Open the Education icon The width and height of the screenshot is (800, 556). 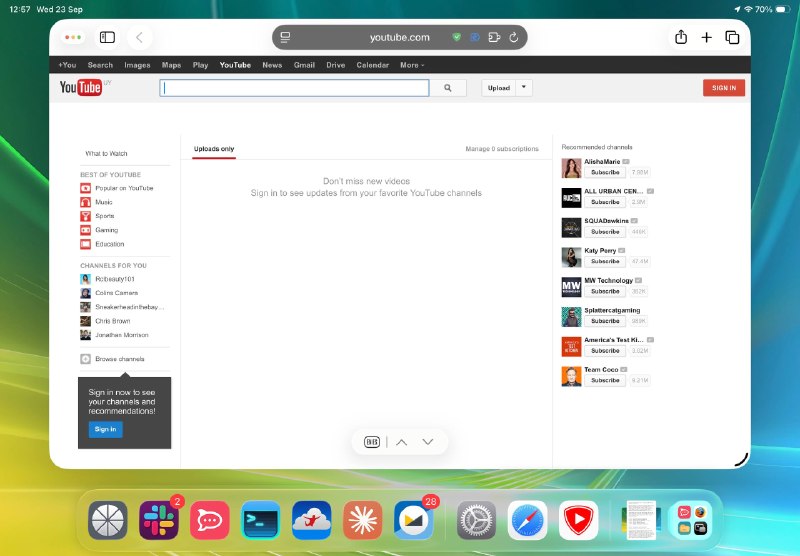point(85,244)
